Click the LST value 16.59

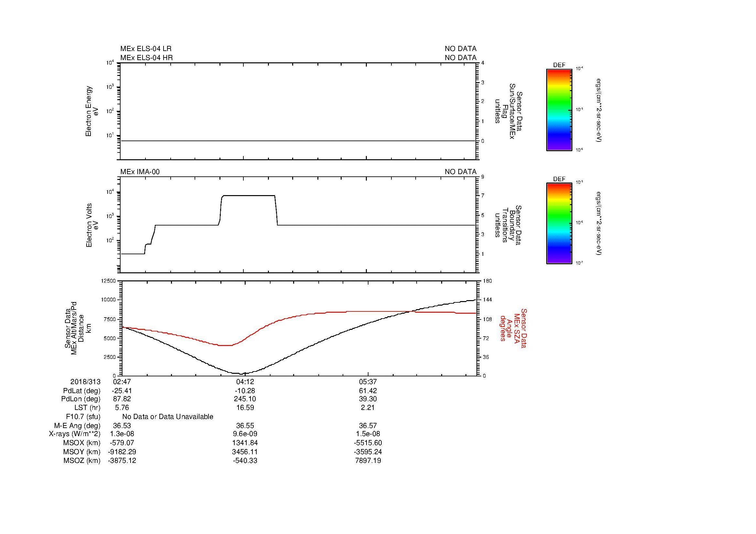click(245, 408)
